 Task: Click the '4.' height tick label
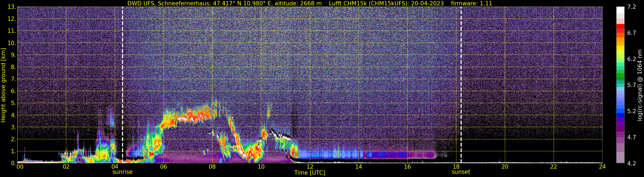point(13,115)
